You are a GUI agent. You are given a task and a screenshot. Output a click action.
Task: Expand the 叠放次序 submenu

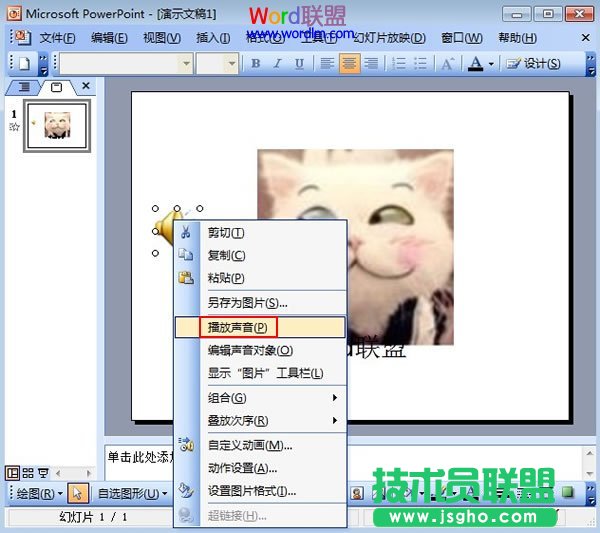click(x=260, y=421)
